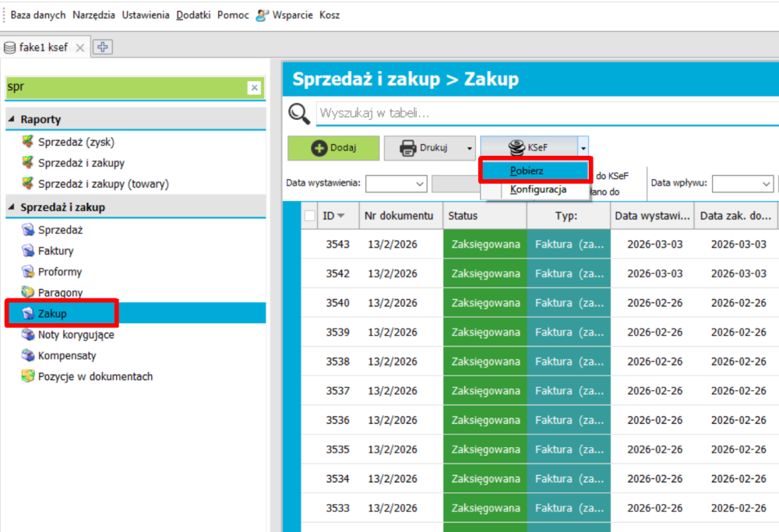This screenshot has width=779, height=532.
Task: Choose Konfiguracja in the KSeF menu
Action: [538, 189]
